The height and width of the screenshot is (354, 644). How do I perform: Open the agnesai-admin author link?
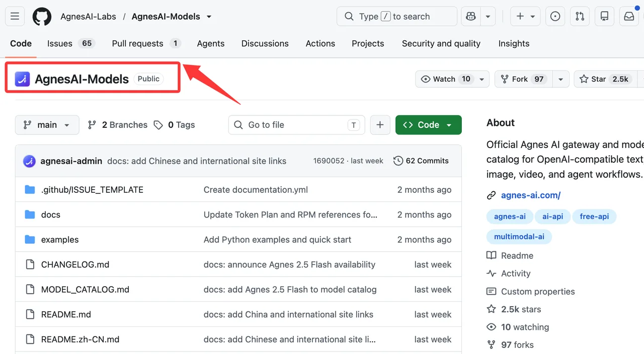click(71, 161)
